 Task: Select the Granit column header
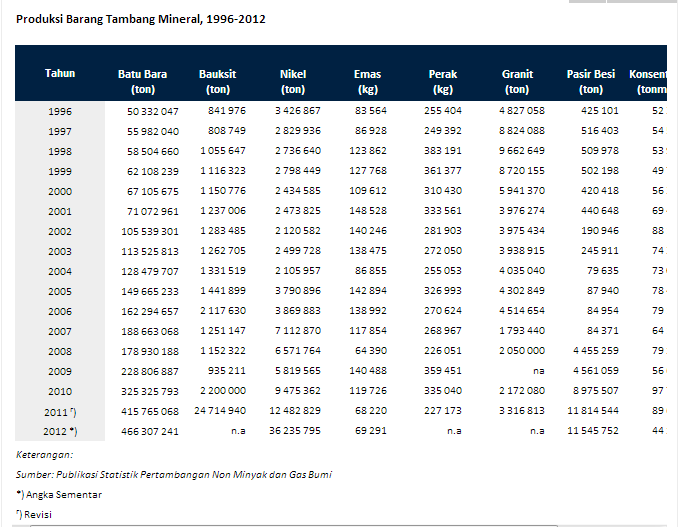click(x=517, y=81)
